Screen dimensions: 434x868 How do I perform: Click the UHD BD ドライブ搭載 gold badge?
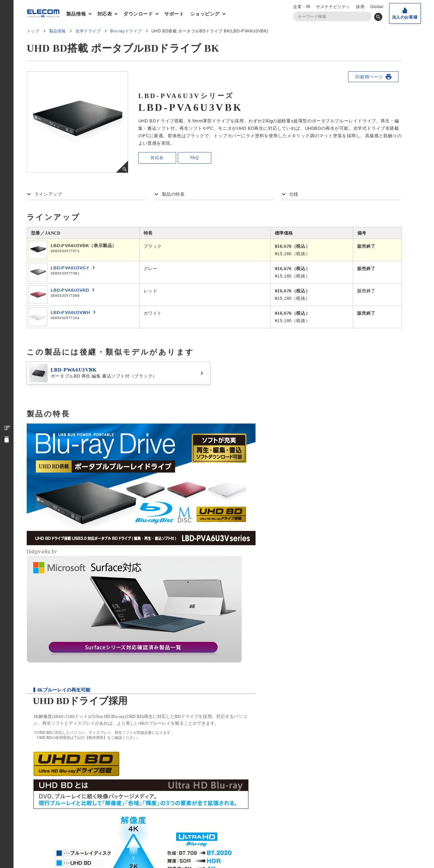click(76, 764)
